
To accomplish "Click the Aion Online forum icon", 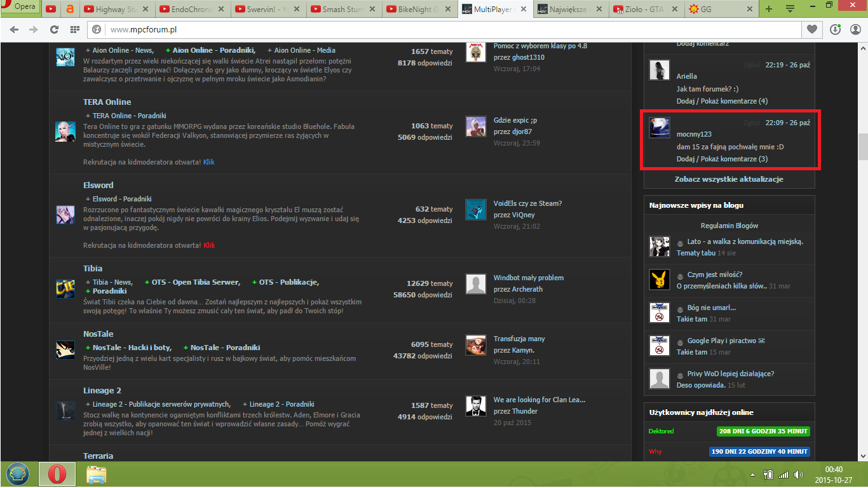I will pos(65,57).
